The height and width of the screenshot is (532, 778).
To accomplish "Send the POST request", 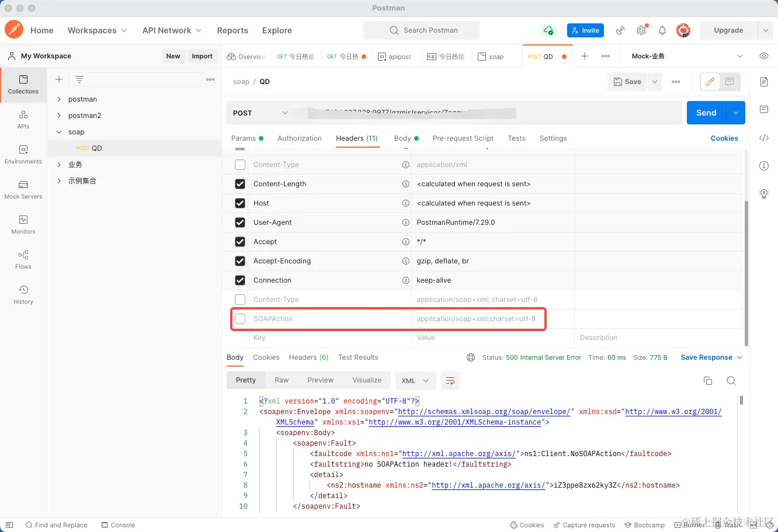I will click(706, 113).
